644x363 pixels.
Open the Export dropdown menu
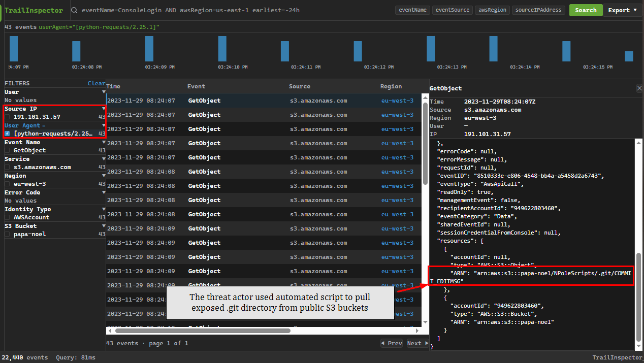[x=623, y=10]
